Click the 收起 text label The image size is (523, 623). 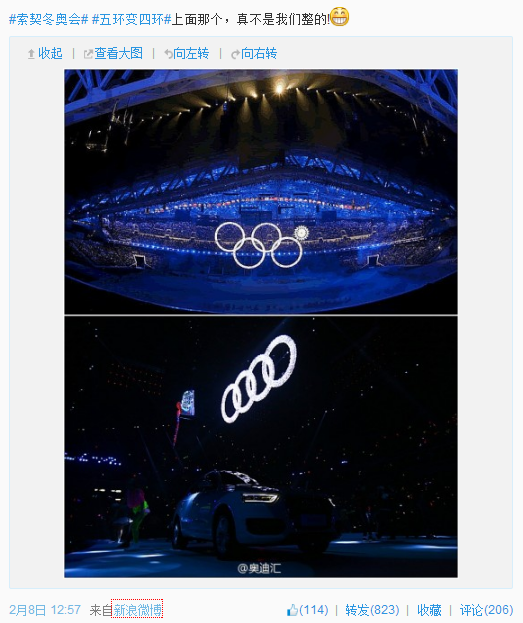coord(50,54)
